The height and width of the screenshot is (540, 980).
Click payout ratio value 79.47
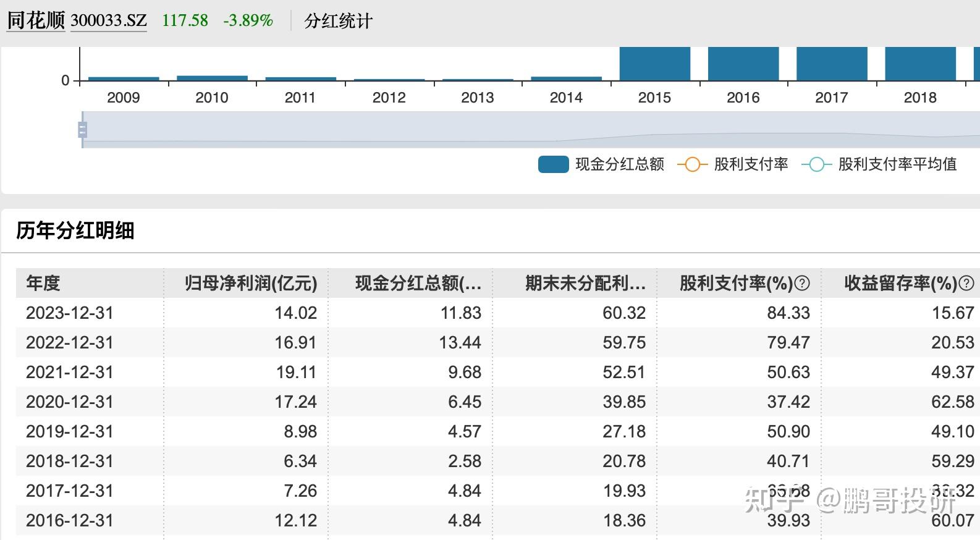coord(788,343)
